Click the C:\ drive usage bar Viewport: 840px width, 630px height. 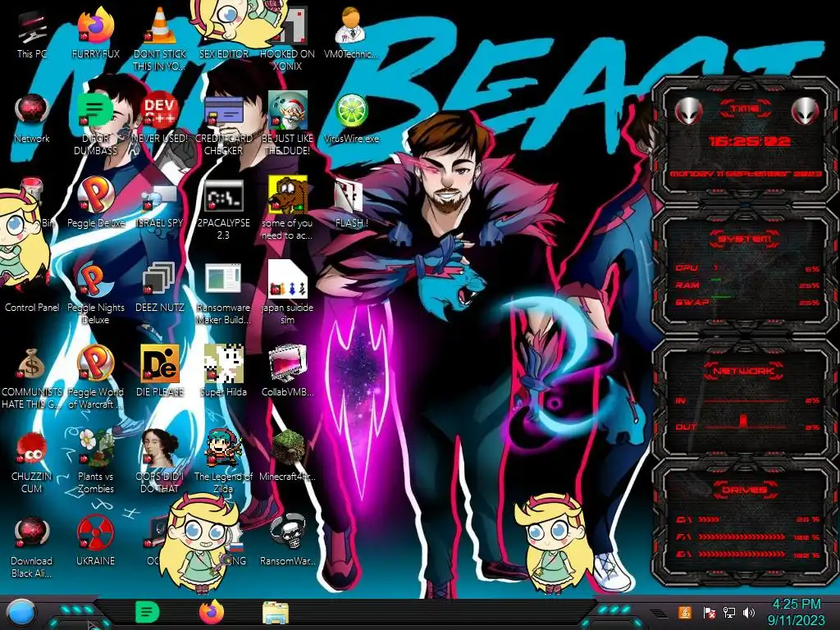[748, 519]
